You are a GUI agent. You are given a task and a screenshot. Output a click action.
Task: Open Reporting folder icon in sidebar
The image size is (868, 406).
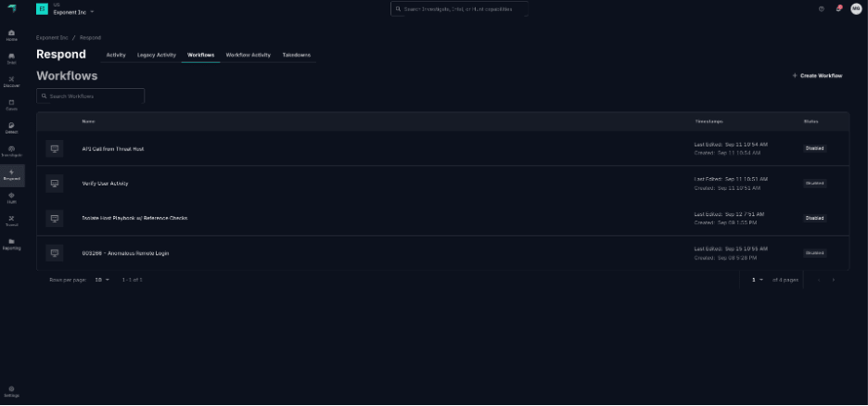pos(12,245)
